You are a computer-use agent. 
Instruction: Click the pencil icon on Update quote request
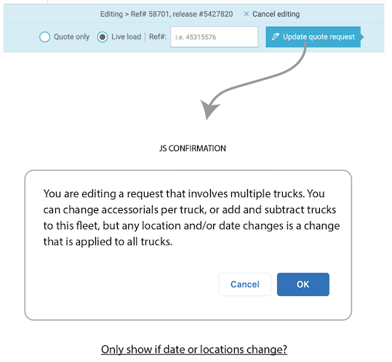[x=275, y=37]
